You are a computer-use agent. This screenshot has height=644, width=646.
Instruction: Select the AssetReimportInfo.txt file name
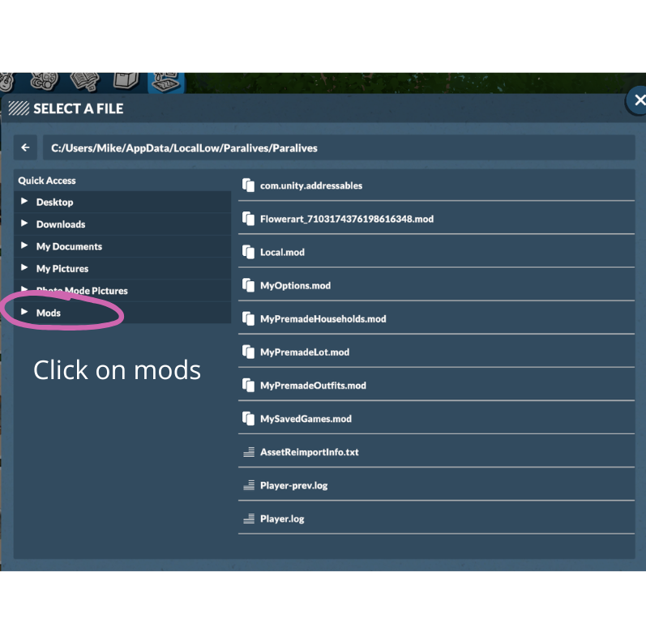point(310,452)
